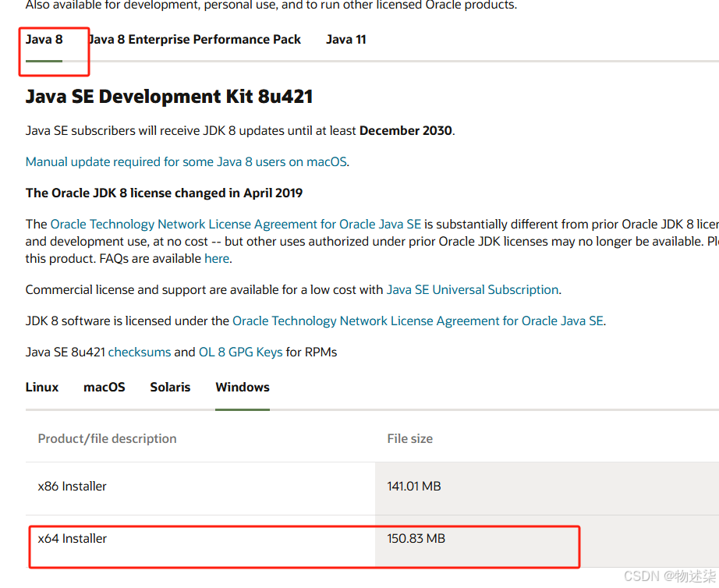The height and width of the screenshot is (588, 719).
Task: Click the 'license changed in April 2019' heading
Action: pyautogui.click(x=165, y=193)
